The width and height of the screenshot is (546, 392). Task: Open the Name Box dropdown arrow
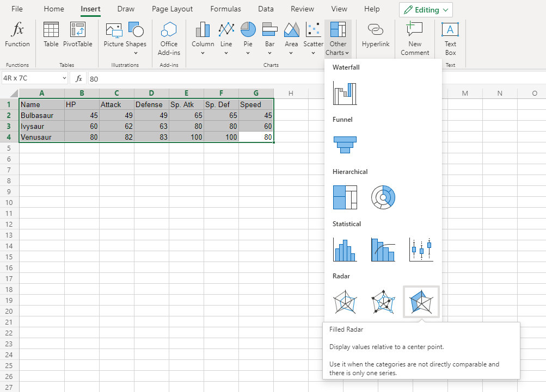64,78
